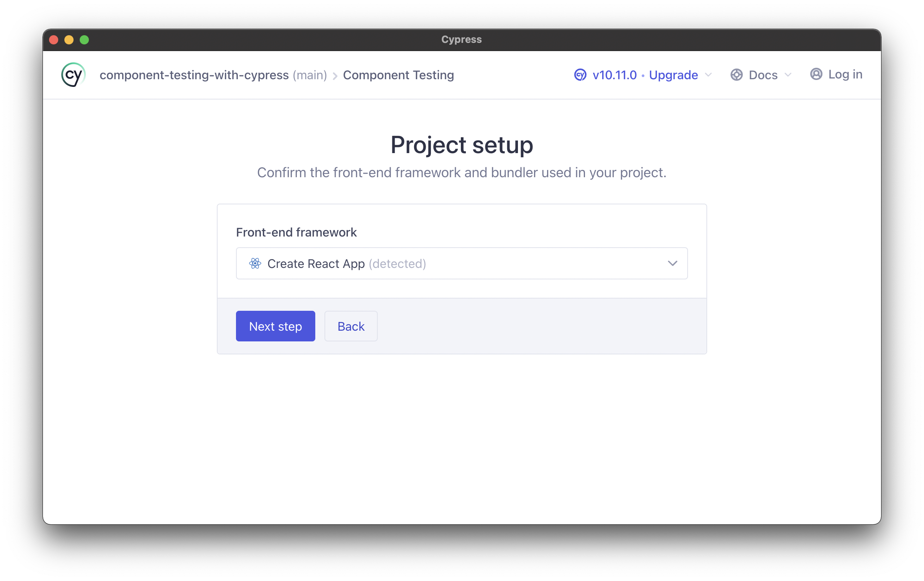Click the Cypress version badge icon
The height and width of the screenshot is (581, 924).
580,75
